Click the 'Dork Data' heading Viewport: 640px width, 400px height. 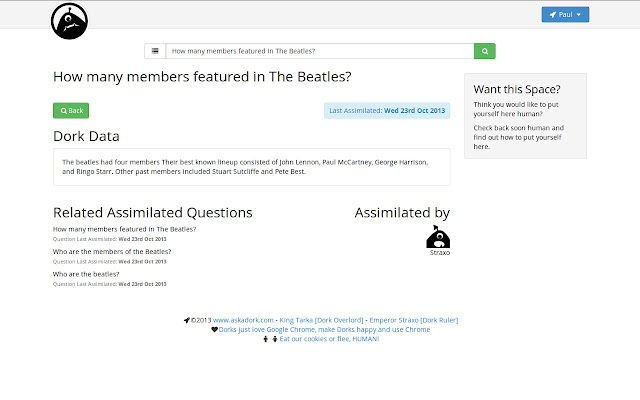[x=86, y=136]
